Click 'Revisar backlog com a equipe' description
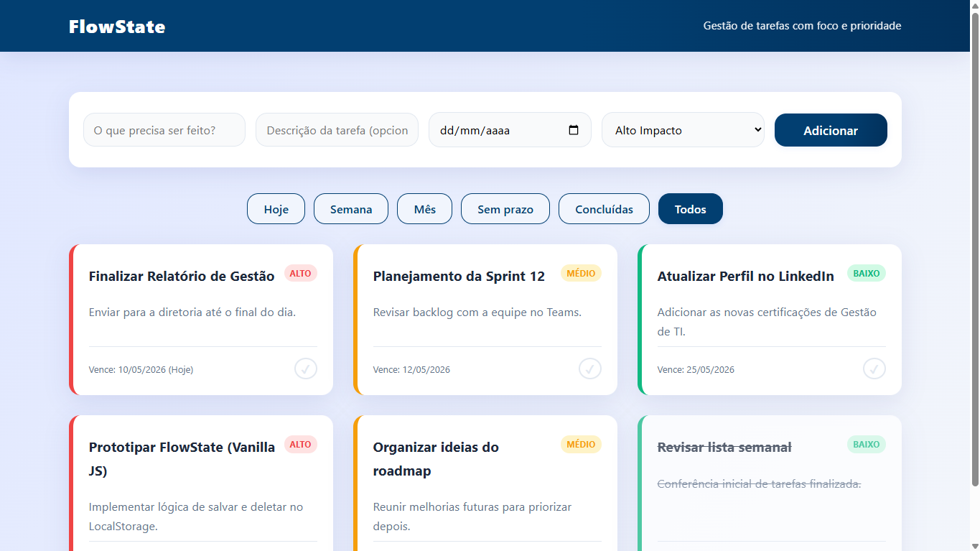The height and width of the screenshot is (551, 980). pos(477,312)
